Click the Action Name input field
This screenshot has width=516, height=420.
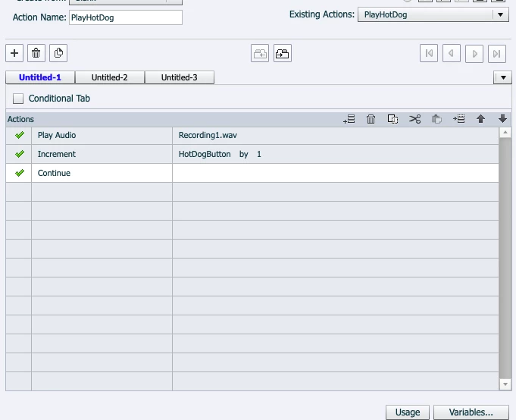click(x=125, y=17)
